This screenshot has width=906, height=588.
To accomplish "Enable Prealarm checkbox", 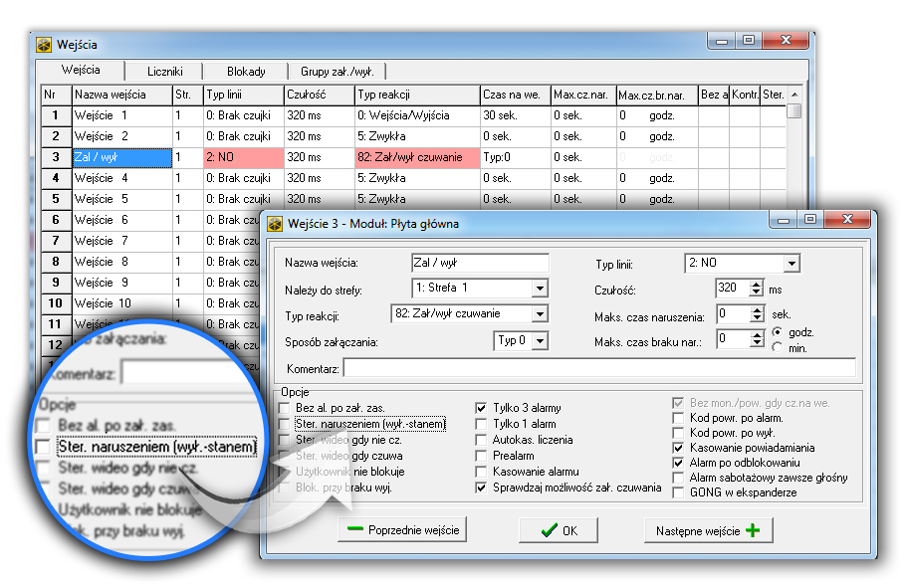I will pos(482,456).
